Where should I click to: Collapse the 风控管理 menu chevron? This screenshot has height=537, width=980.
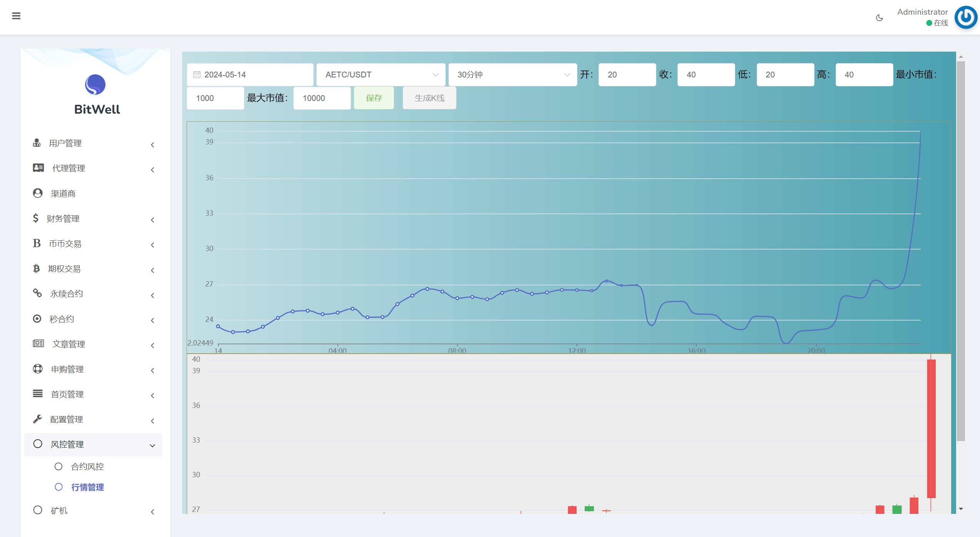152,445
